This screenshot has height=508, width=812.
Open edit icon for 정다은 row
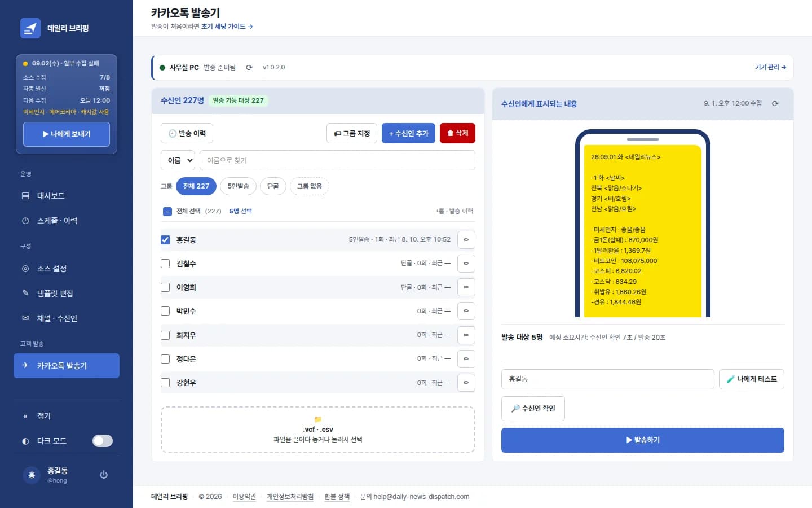(x=466, y=359)
